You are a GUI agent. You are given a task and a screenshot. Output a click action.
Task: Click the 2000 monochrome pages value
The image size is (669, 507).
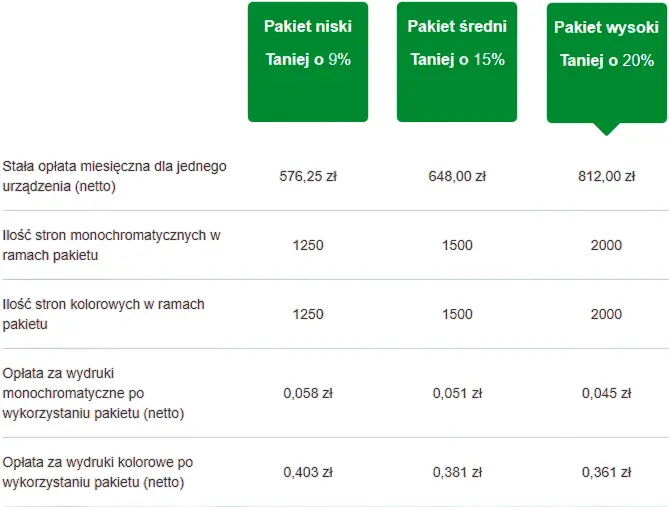tap(606, 245)
